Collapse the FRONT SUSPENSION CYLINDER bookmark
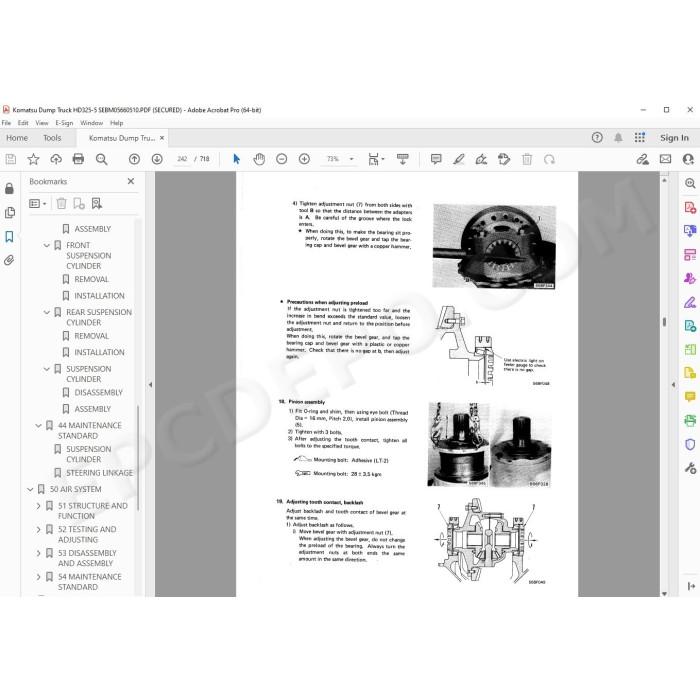700x700 pixels. 46,245
